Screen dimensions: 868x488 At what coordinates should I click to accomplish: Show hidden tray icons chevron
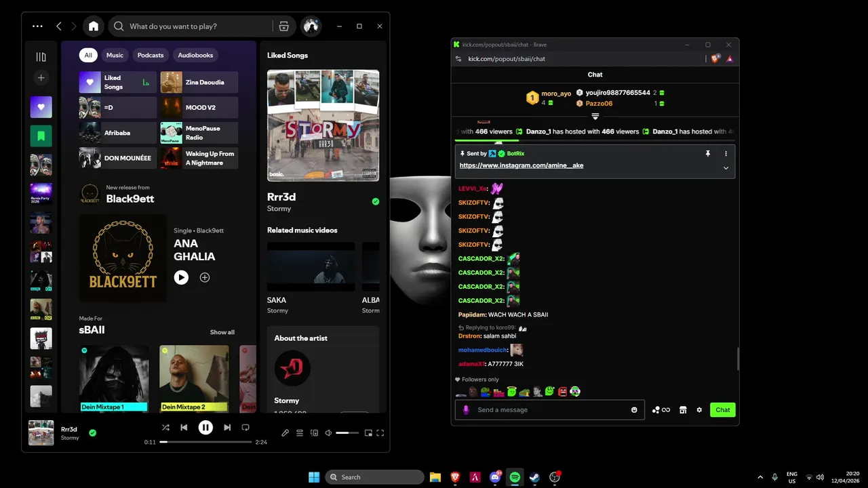pos(760,477)
